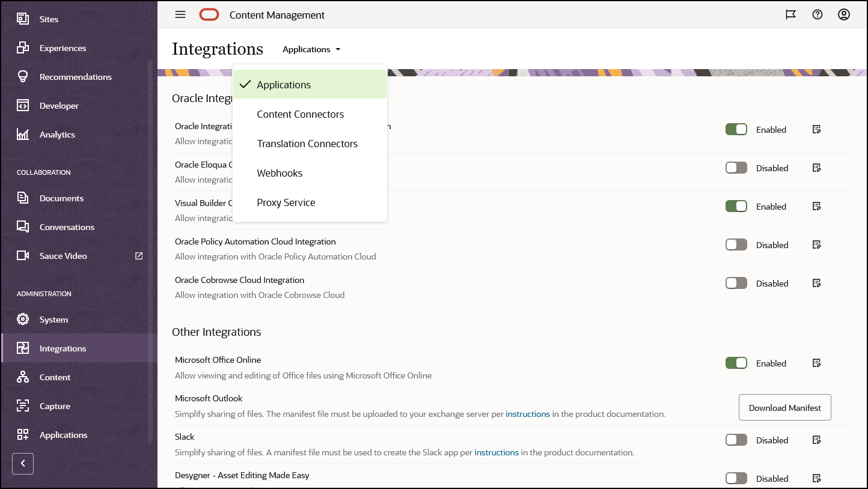The height and width of the screenshot is (489, 868).
Task: Open the help question mark icon
Action: 817,15
